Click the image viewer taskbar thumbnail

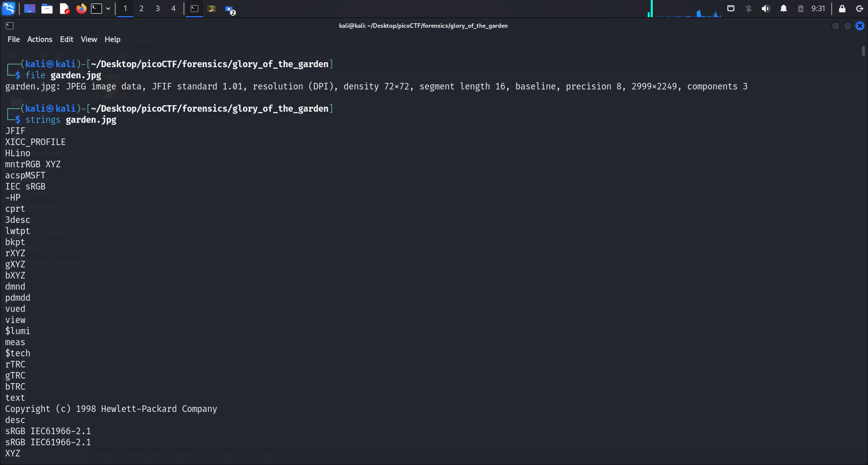[x=212, y=9]
